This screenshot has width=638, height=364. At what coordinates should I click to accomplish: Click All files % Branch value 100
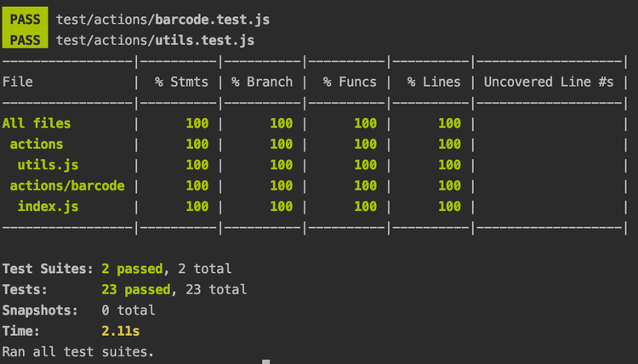pyautogui.click(x=282, y=123)
